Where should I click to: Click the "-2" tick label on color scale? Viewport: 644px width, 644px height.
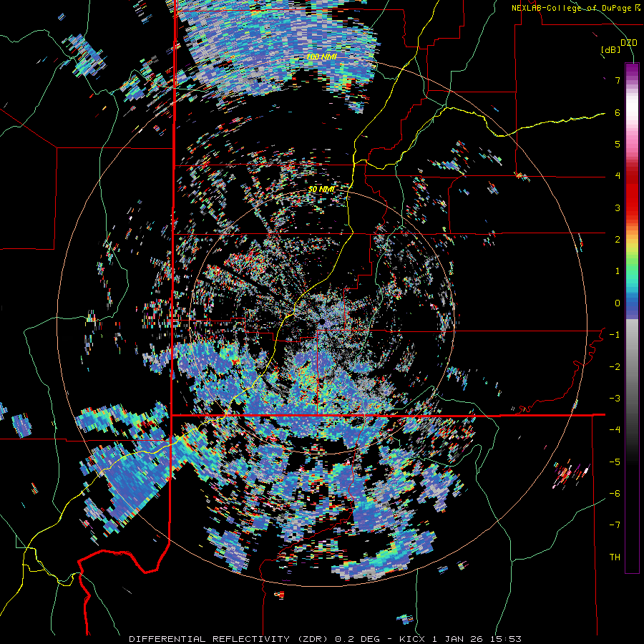tap(615, 367)
